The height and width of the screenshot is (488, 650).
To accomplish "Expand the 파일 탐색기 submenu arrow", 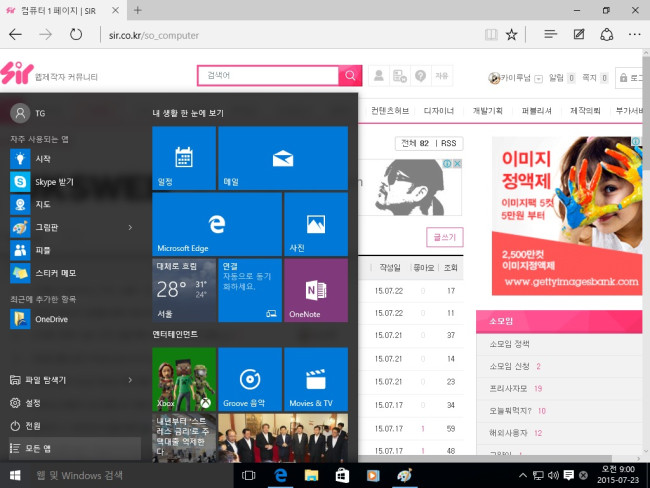I will [130, 380].
